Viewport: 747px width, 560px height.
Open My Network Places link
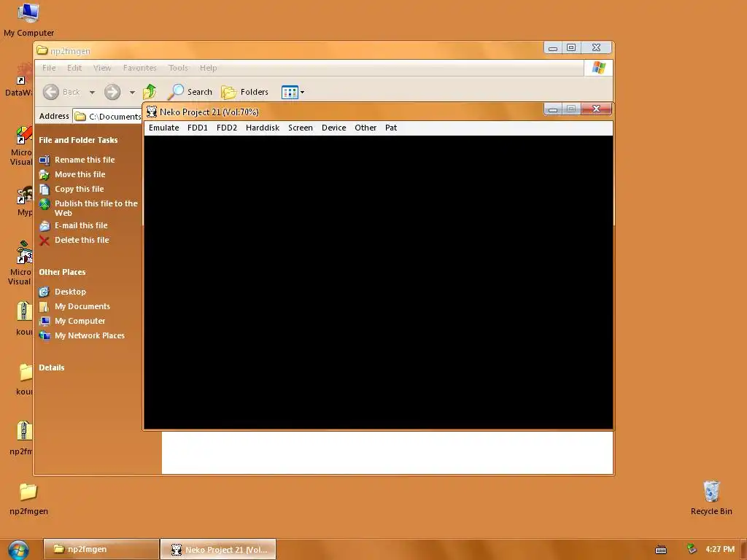tap(90, 335)
